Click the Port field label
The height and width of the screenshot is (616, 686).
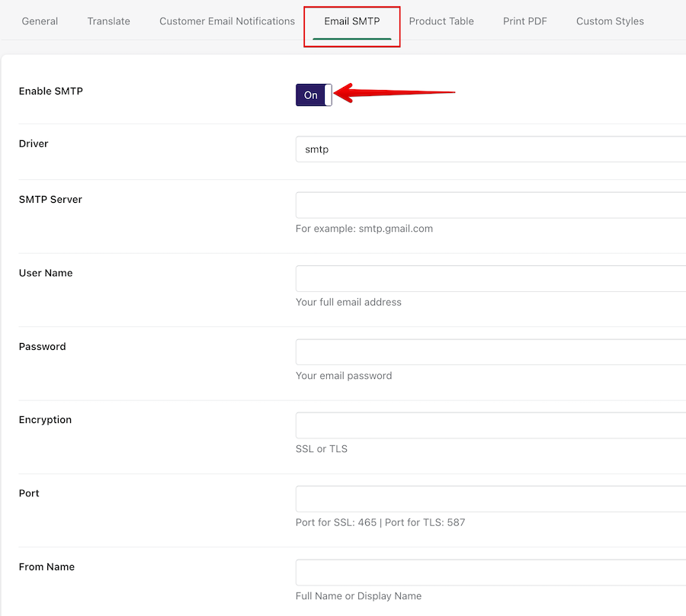pyautogui.click(x=29, y=493)
